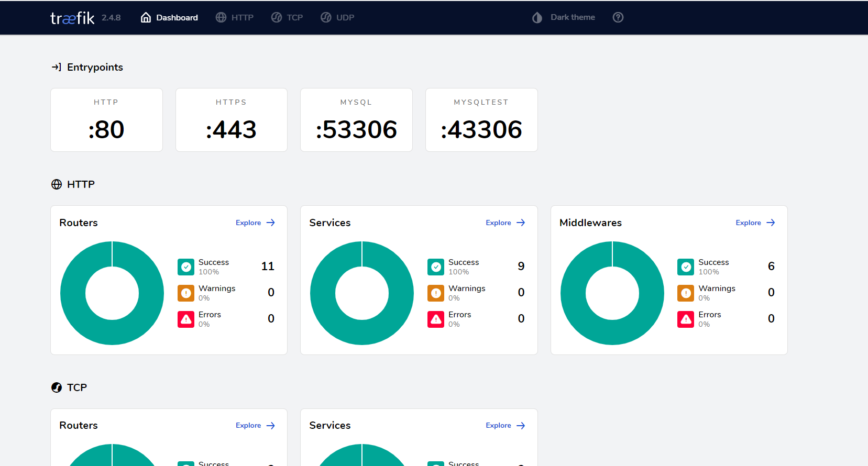The image size is (868, 466).
Task: Click the TCP Routers card title
Action: click(x=79, y=425)
